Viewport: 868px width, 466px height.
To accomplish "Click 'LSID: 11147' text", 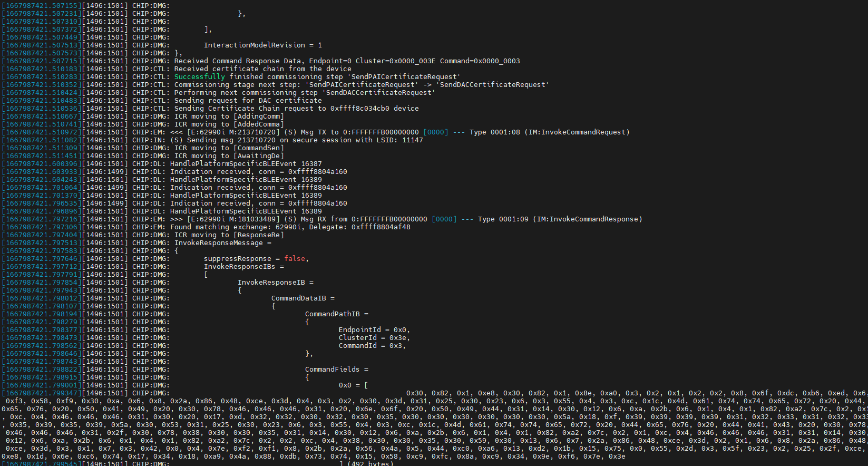I will coord(400,140).
